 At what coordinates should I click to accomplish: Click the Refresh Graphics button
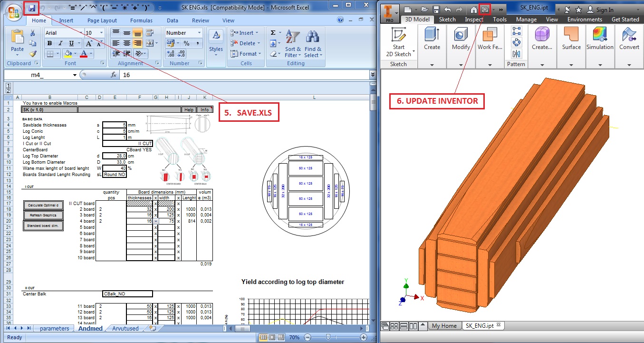[x=43, y=216]
